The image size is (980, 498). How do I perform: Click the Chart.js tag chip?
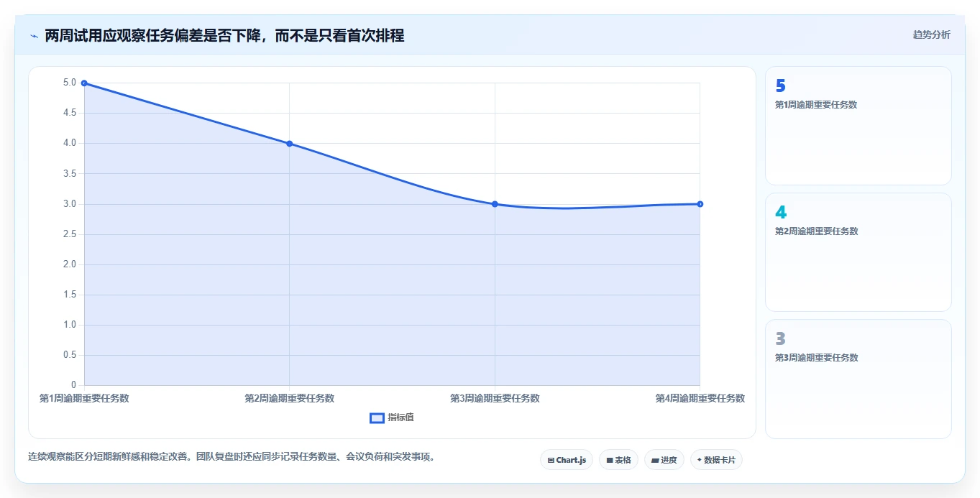pos(567,460)
